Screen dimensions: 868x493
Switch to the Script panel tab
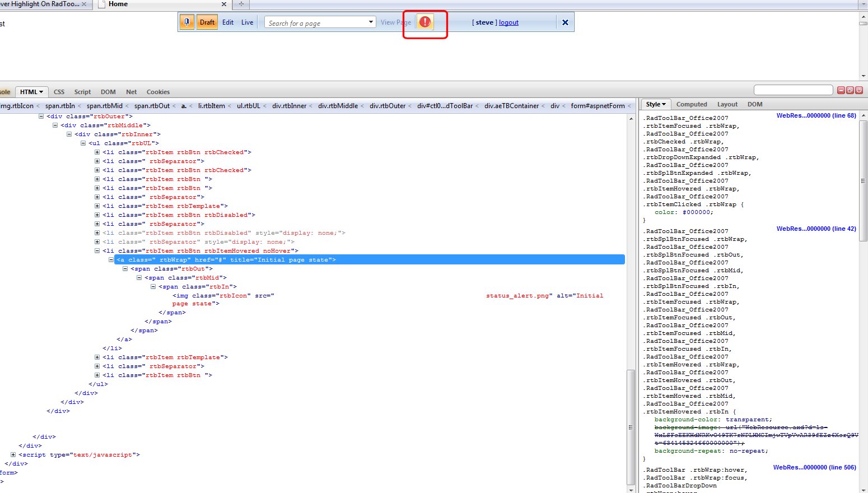82,92
